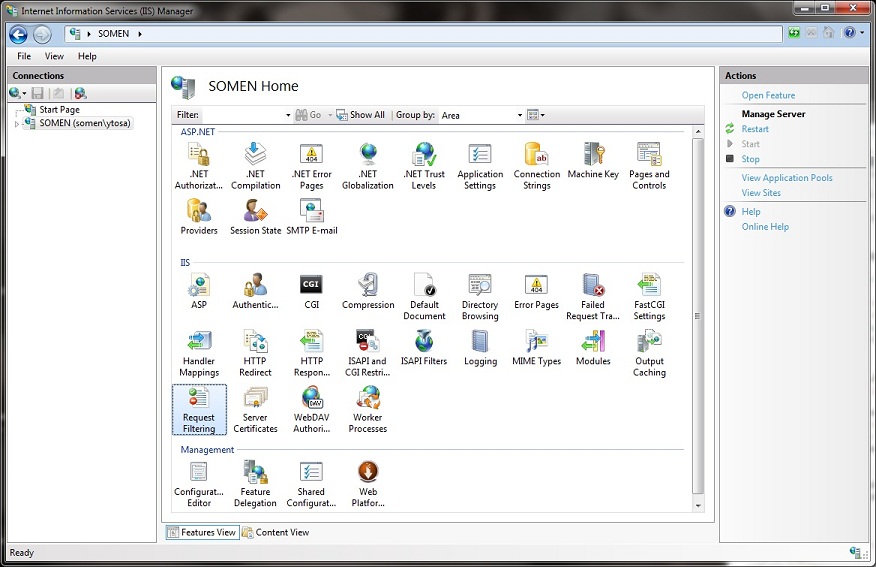Open the ISAPI Filters feature
Image resolution: width=876 pixels, height=567 pixels.
[424, 347]
